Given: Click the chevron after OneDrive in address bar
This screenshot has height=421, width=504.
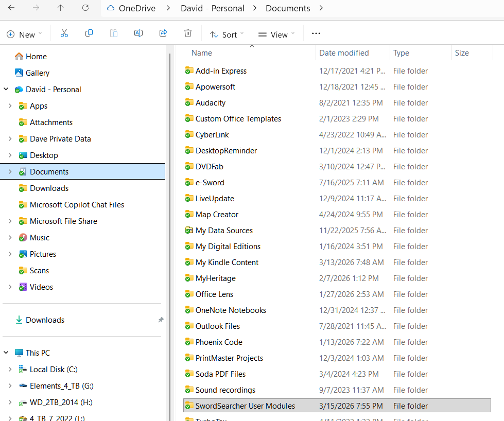Looking at the screenshot, I should click(168, 8).
